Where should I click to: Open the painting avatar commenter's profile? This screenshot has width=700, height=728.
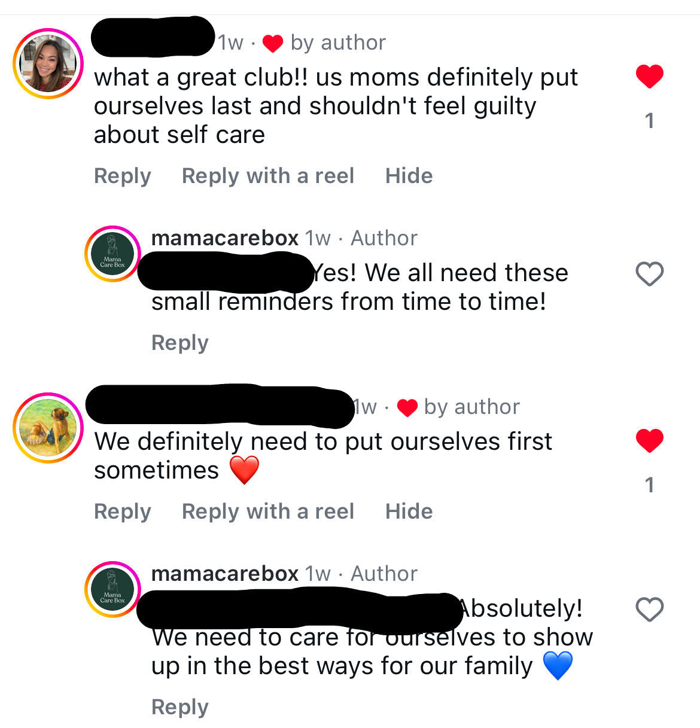(x=48, y=427)
